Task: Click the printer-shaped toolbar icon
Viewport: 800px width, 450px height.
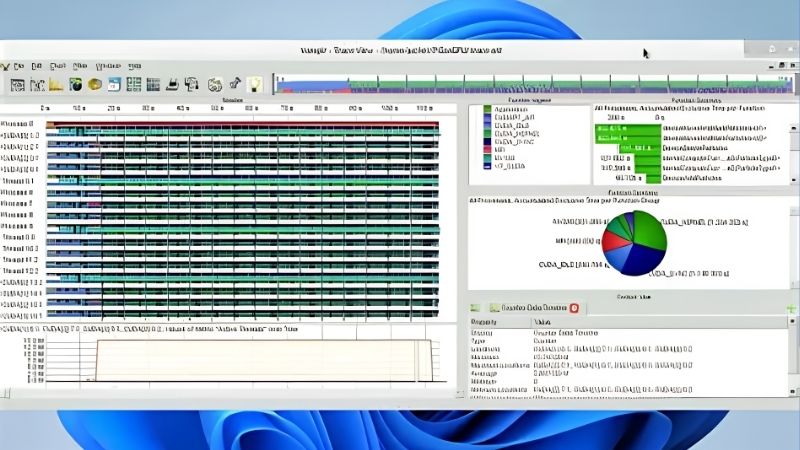Action: [172, 85]
